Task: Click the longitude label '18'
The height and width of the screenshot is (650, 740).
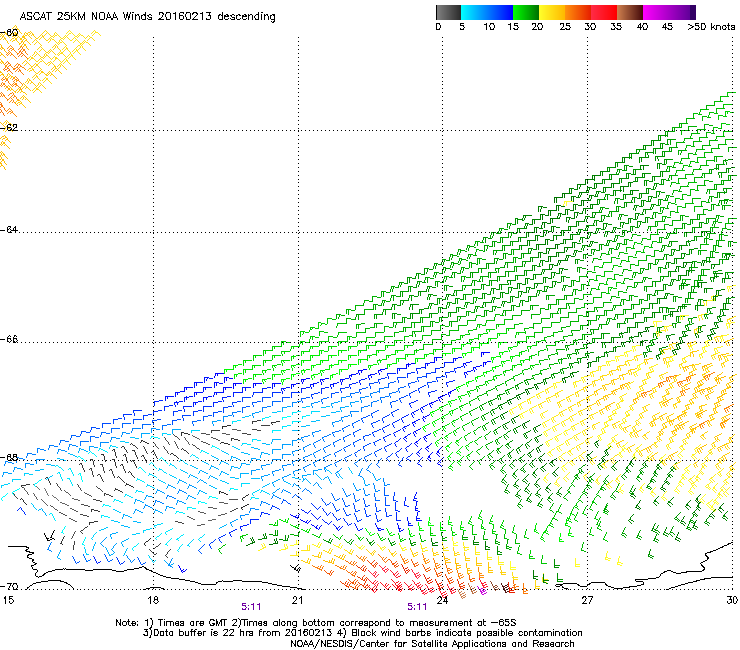Action: click(152, 600)
